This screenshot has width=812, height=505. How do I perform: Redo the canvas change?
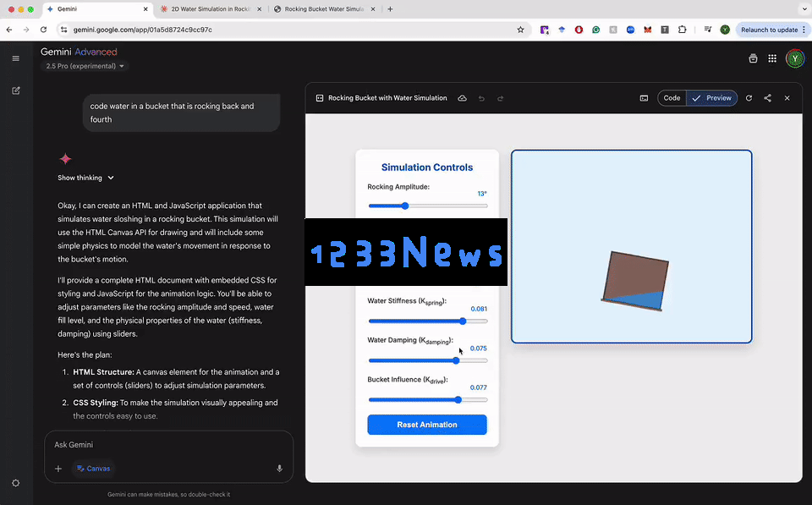500,98
